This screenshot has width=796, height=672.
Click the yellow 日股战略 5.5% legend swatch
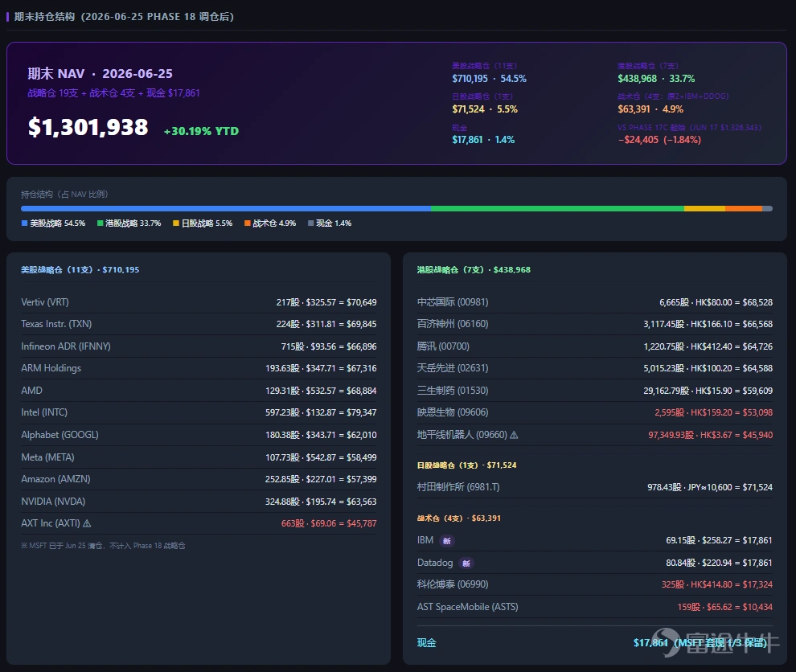(175, 223)
